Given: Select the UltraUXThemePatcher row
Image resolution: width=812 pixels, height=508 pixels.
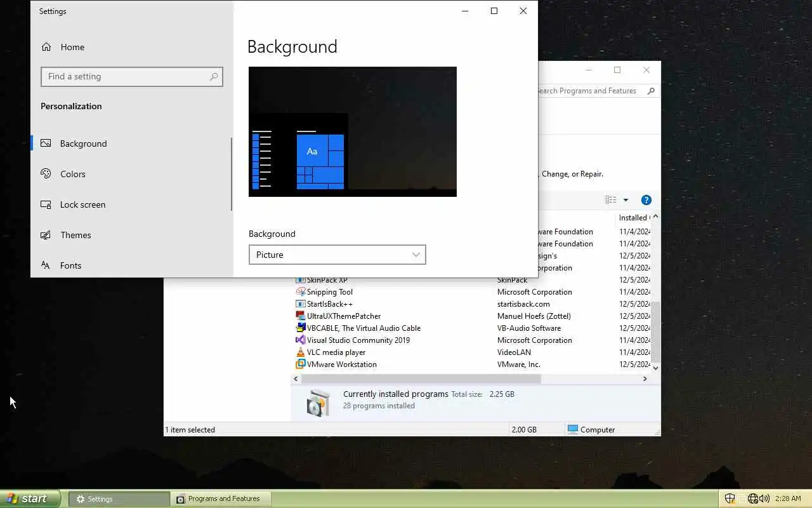Looking at the screenshot, I should tap(472, 316).
